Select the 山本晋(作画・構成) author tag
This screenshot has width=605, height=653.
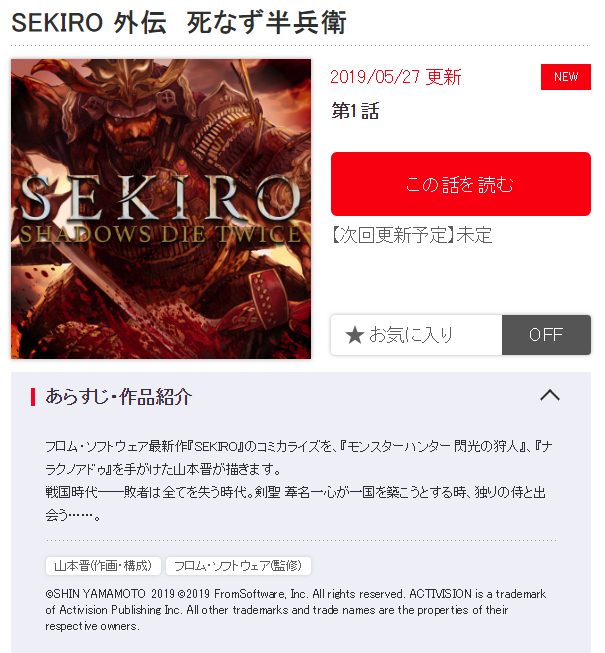103,566
